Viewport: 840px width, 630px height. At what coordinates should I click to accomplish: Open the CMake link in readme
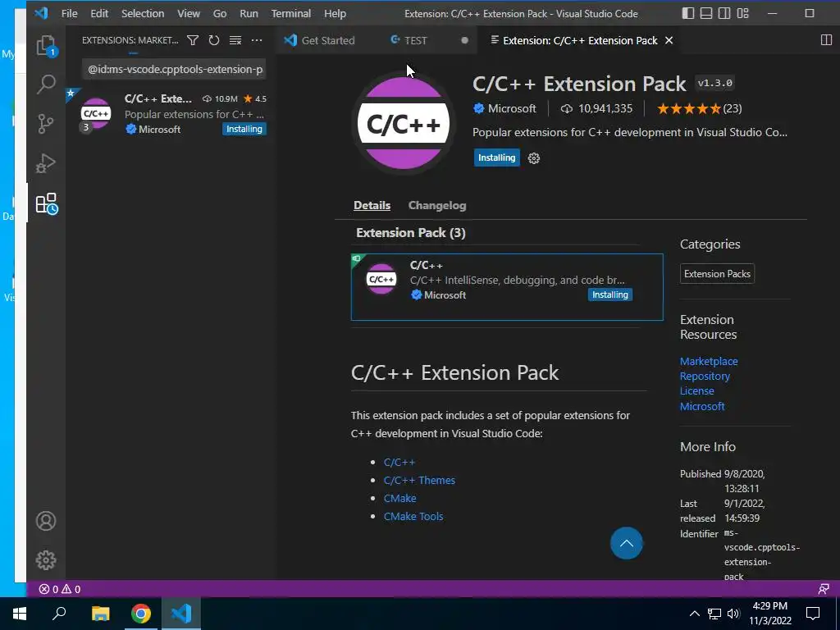(x=399, y=498)
